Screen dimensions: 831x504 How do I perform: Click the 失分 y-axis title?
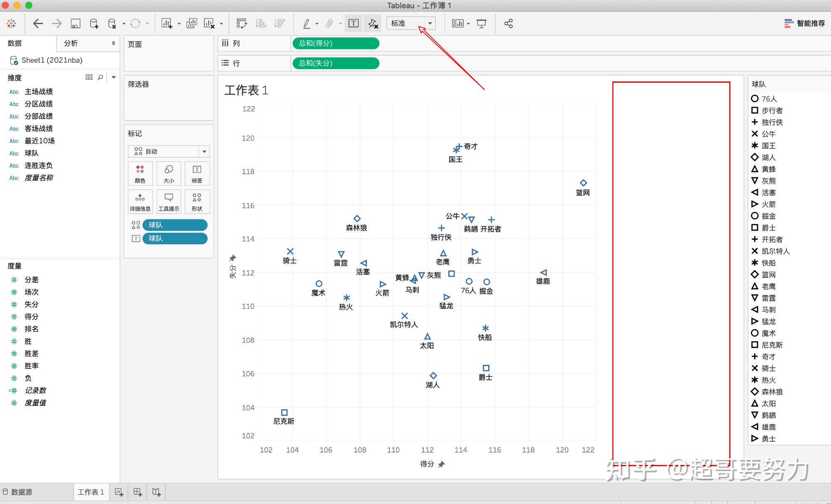pyautogui.click(x=233, y=271)
